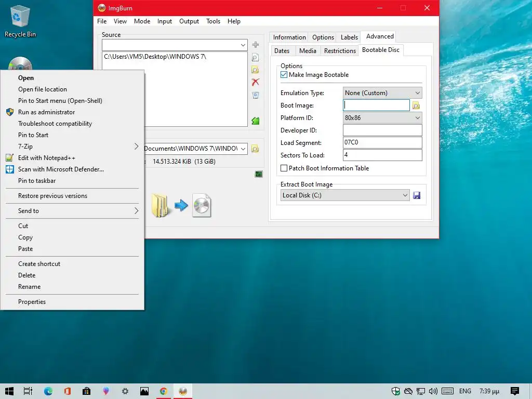Click the folder-to-disc Build button
The image size is (532, 399).
181,205
